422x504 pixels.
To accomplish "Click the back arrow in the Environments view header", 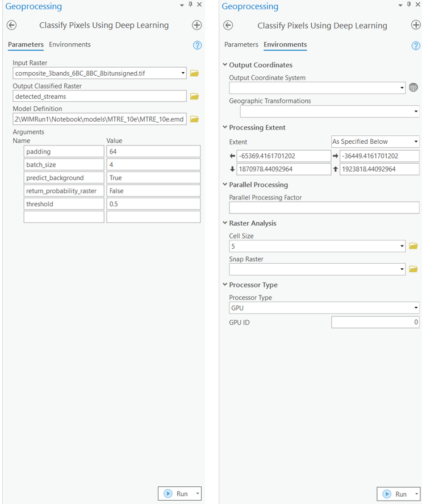I will point(228,26).
